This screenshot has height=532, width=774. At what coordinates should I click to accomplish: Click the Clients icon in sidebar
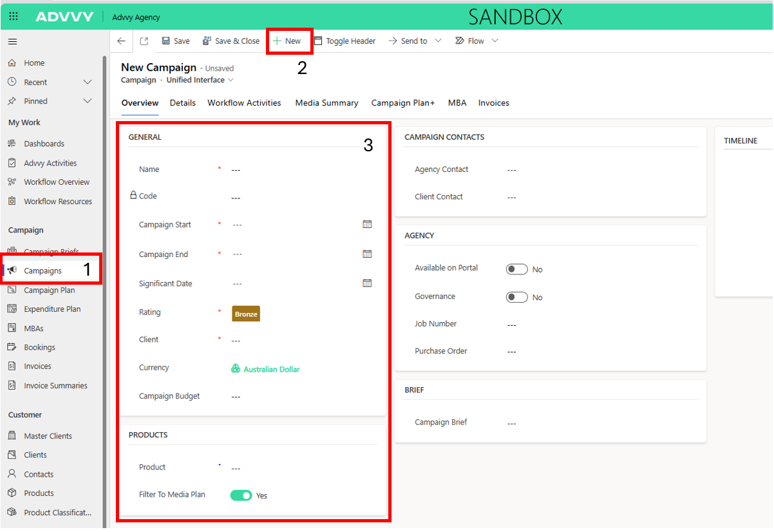click(x=12, y=454)
